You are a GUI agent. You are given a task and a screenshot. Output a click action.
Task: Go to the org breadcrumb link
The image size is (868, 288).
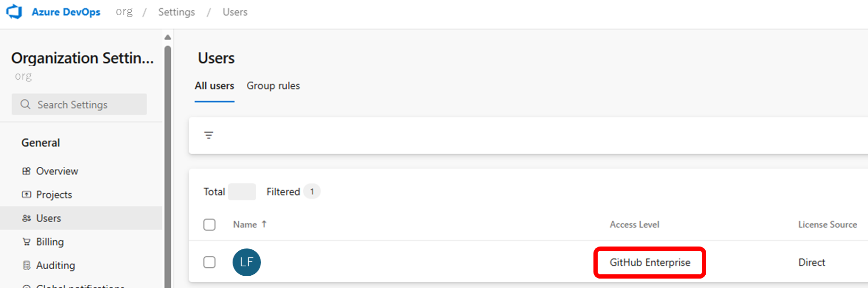pos(124,12)
